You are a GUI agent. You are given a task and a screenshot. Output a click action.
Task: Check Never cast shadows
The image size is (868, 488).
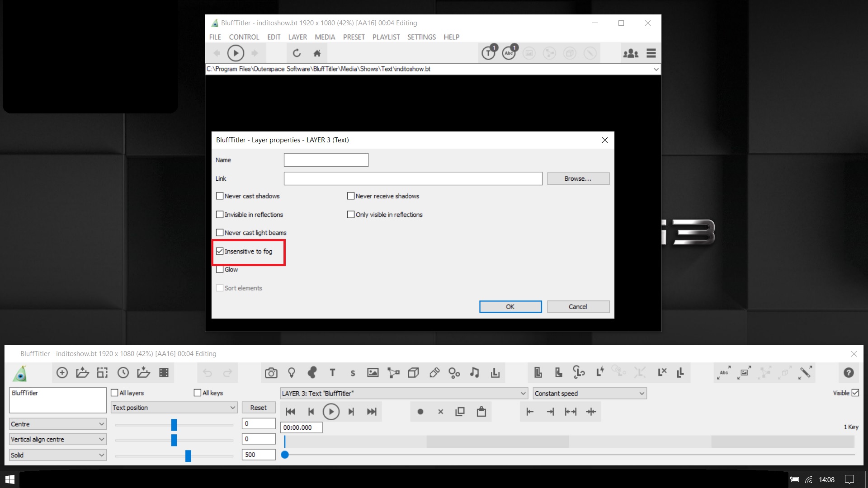220,196
